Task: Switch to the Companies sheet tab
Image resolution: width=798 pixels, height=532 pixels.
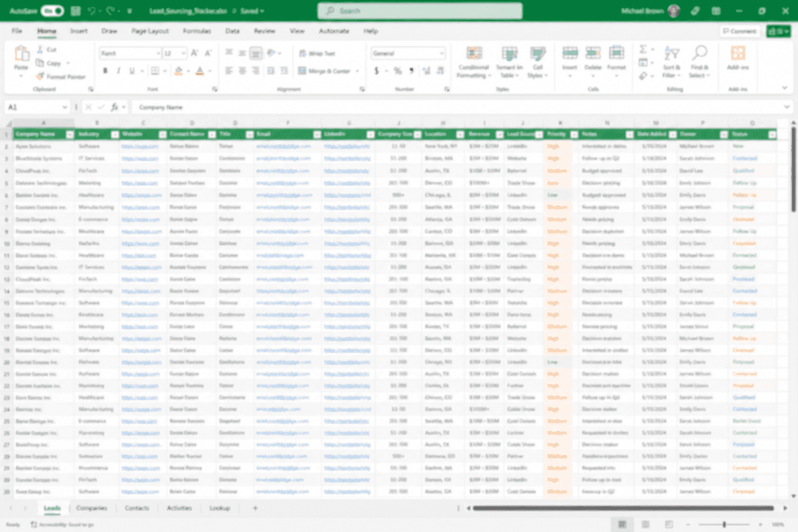Action: coord(91,508)
